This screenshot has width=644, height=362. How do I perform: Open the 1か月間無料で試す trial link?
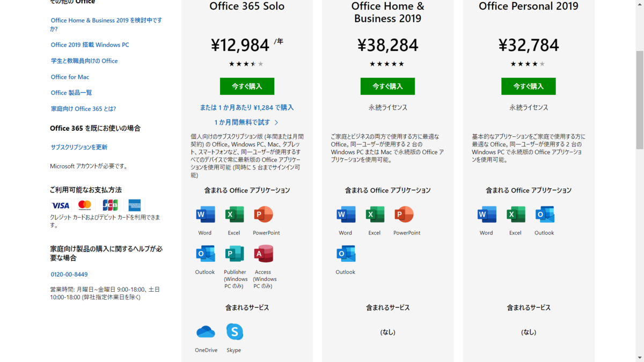click(x=247, y=122)
